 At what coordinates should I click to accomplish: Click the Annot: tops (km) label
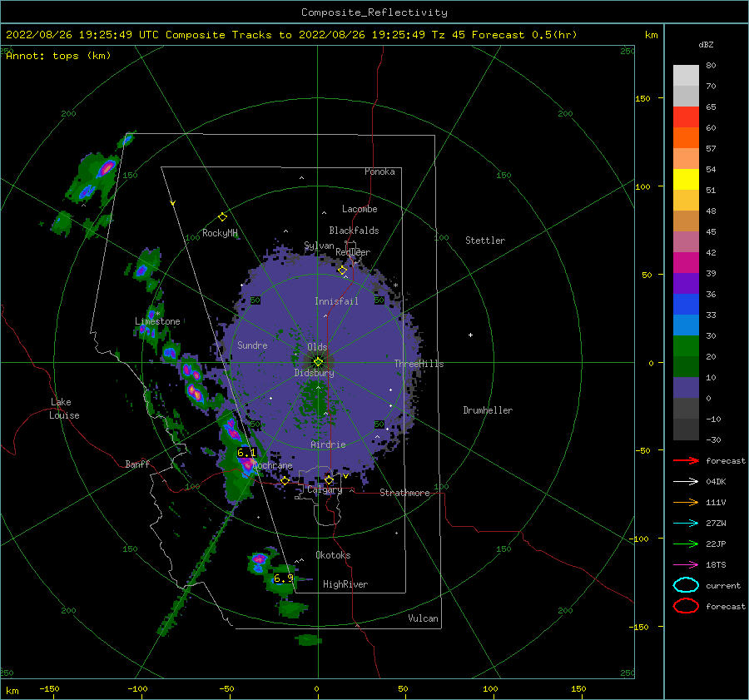coord(59,56)
